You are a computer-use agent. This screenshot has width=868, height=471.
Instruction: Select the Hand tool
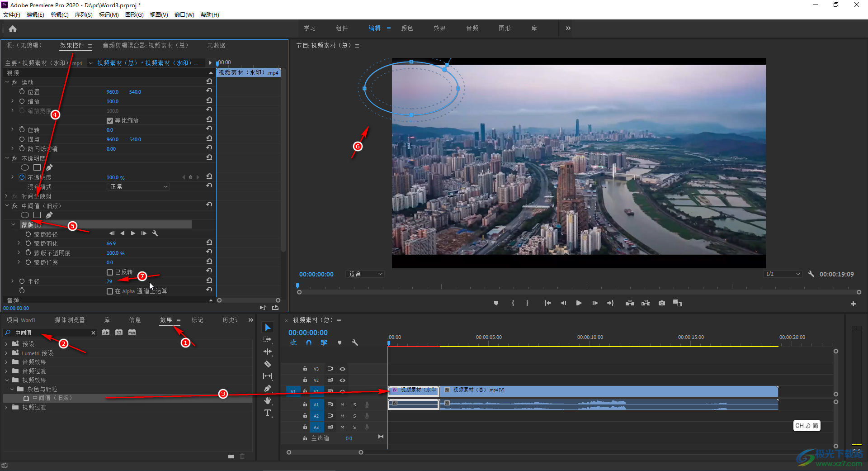tap(268, 400)
